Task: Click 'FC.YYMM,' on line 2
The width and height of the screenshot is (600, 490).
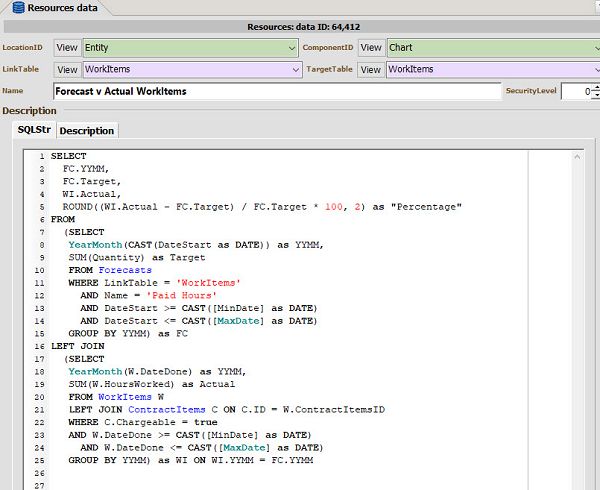Action: [86, 169]
